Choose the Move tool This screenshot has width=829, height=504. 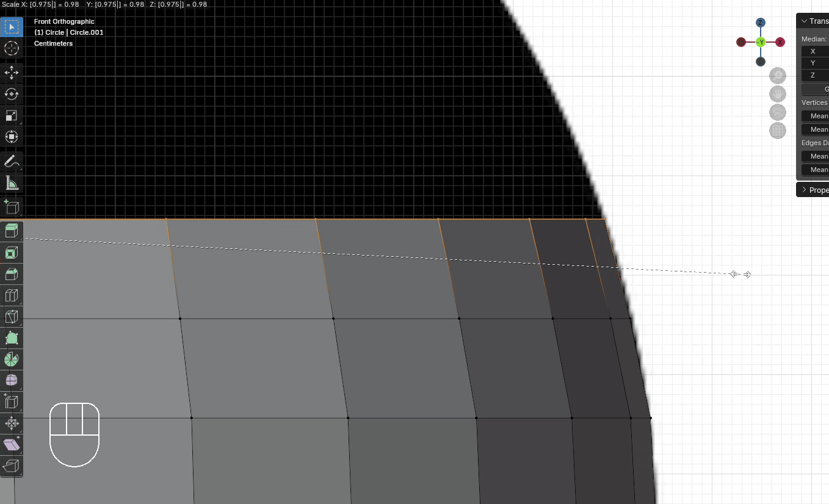[x=12, y=73]
